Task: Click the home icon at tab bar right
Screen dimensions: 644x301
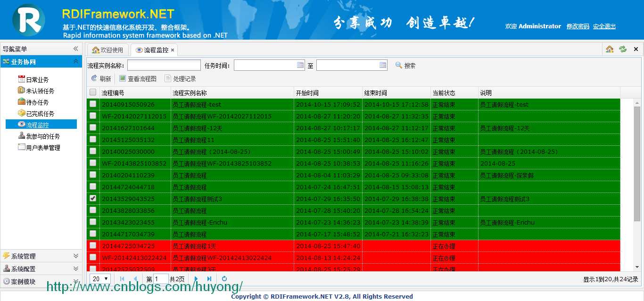Action: 610,49
